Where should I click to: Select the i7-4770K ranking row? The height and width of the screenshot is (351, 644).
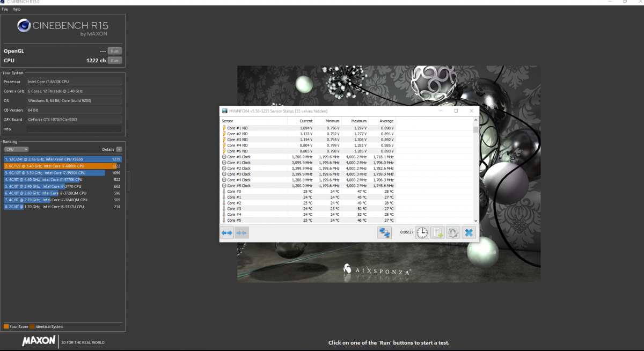click(63, 179)
